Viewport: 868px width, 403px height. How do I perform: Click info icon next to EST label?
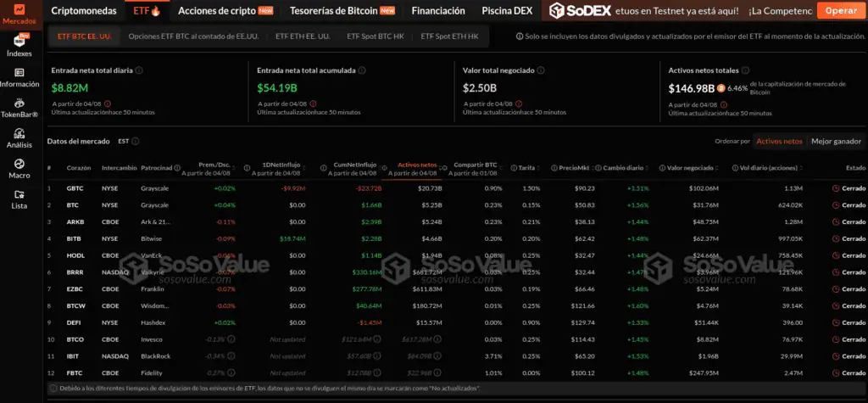point(135,142)
